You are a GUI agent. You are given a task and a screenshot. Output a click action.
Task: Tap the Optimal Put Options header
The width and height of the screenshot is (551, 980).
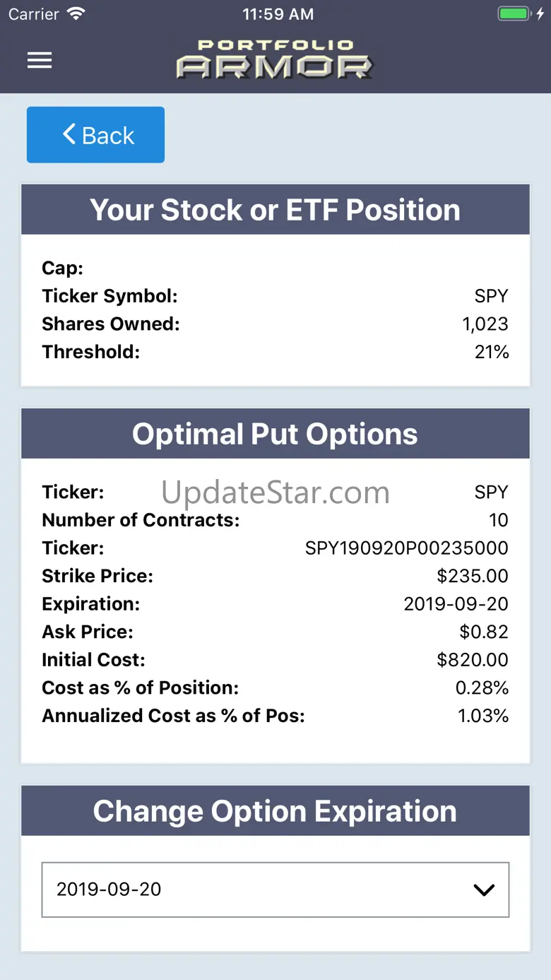tap(275, 434)
